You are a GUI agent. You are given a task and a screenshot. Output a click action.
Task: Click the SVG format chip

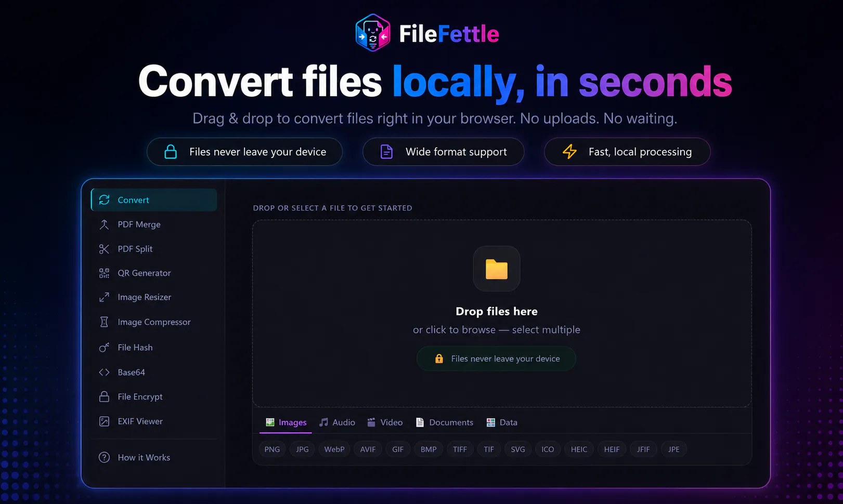click(x=518, y=449)
